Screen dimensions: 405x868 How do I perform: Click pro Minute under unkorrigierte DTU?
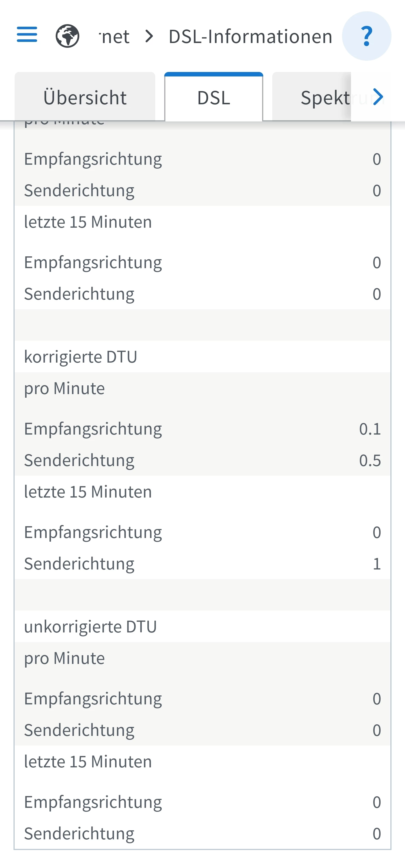pos(64,658)
